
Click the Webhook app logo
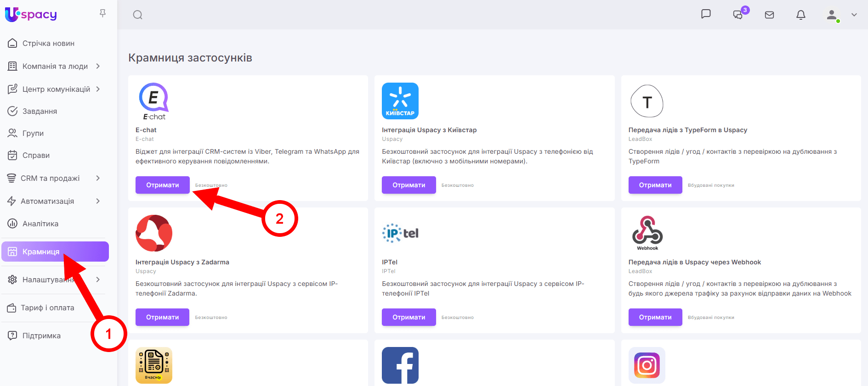pyautogui.click(x=647, y=233)
